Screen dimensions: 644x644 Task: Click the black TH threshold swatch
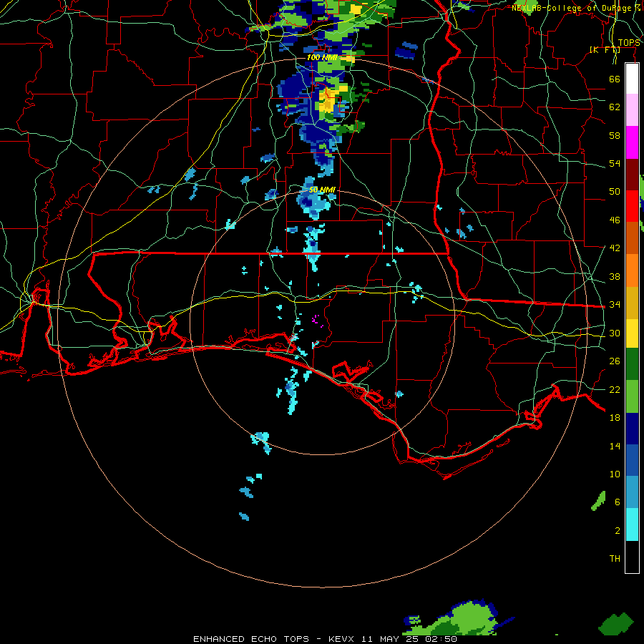pyautogui.click(x=632, y=557)
